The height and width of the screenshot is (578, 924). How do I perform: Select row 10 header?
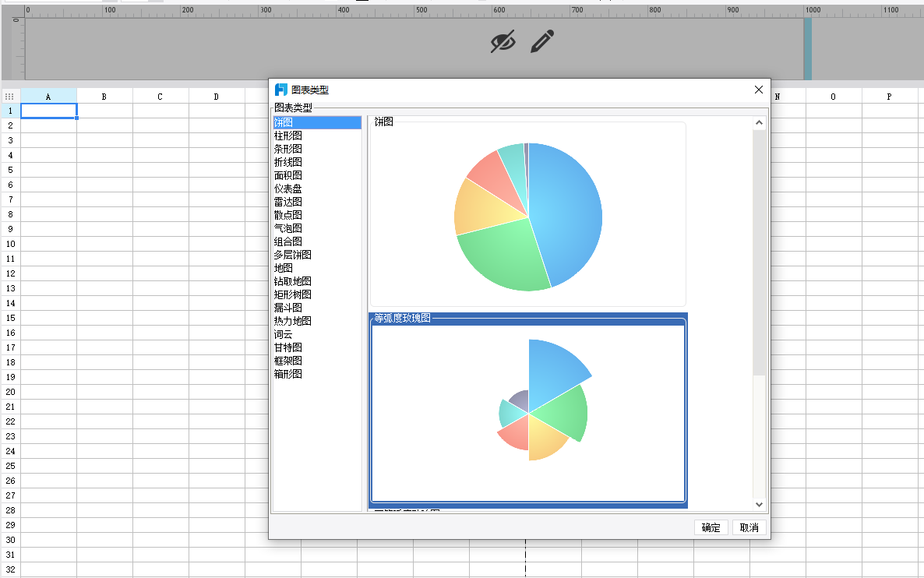pos(11,244)
